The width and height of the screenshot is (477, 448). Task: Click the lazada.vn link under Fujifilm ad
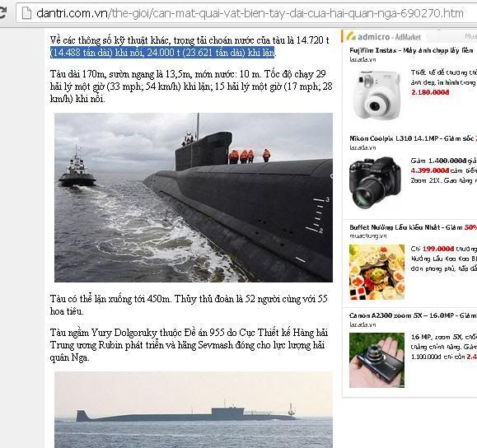point(362,59)
